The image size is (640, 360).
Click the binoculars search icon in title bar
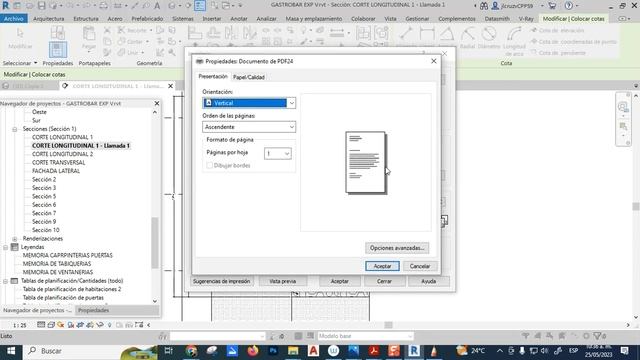pyautogui.click(x=484, y=6)
